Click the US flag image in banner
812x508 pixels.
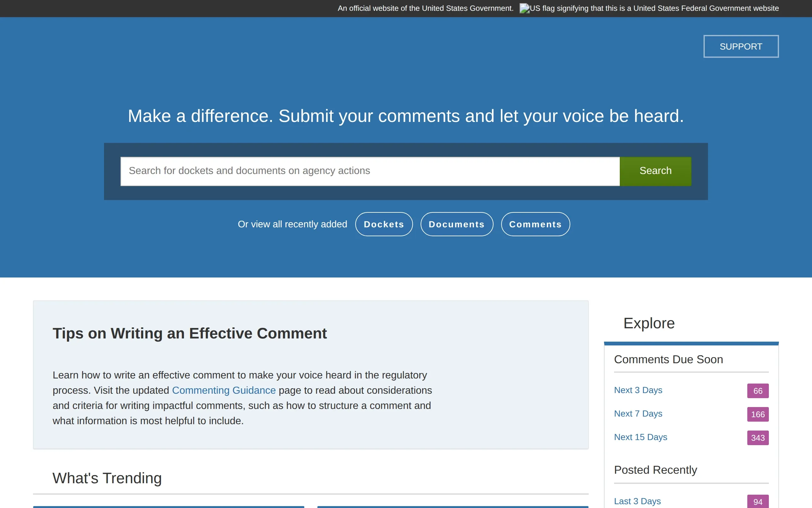point(649,8)
